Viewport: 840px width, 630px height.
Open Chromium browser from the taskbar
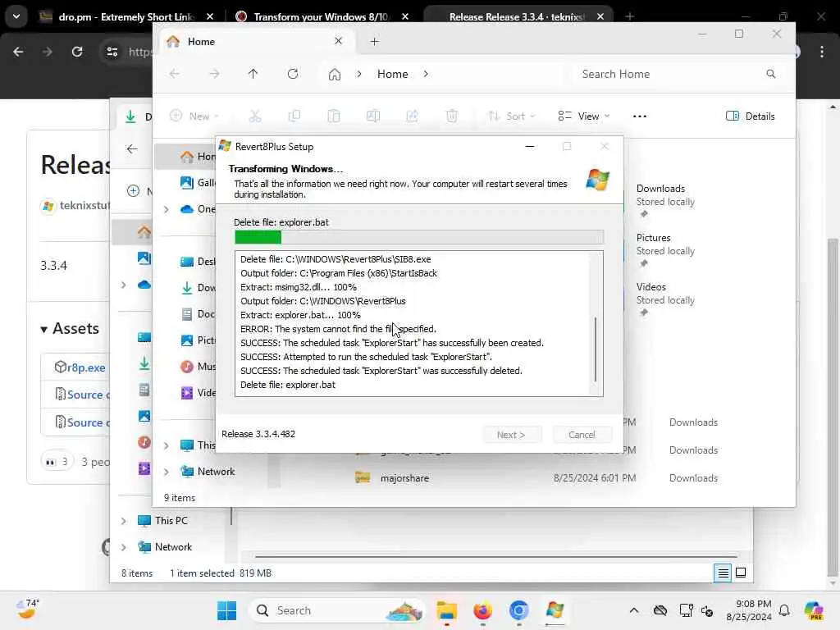click(x=518, y=610)
